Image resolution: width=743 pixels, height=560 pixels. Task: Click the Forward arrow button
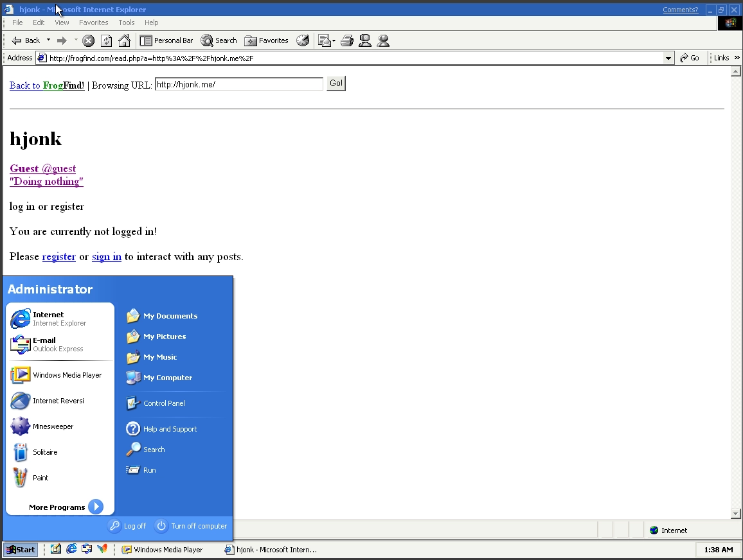click(x=62, y=40)
